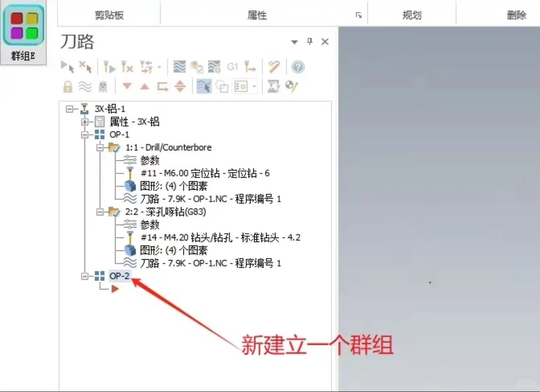Verify selected operations with solid simulation

pyautogui.click(x=197, y=67)
